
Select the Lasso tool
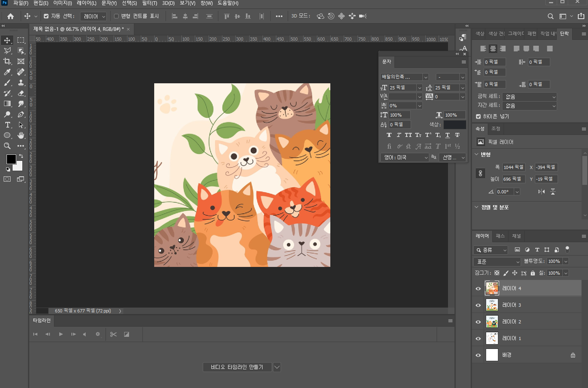point(7,51)
